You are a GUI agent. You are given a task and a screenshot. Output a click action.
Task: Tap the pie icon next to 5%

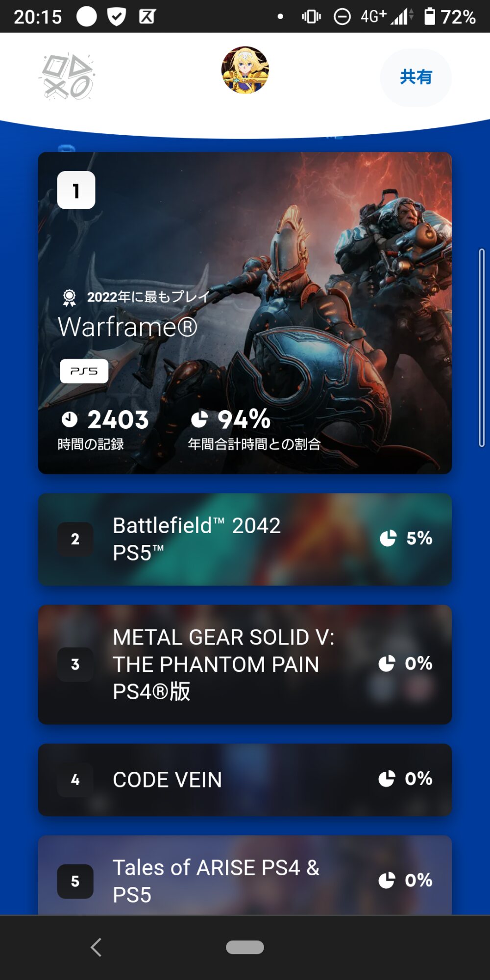[x=388, y=538]
